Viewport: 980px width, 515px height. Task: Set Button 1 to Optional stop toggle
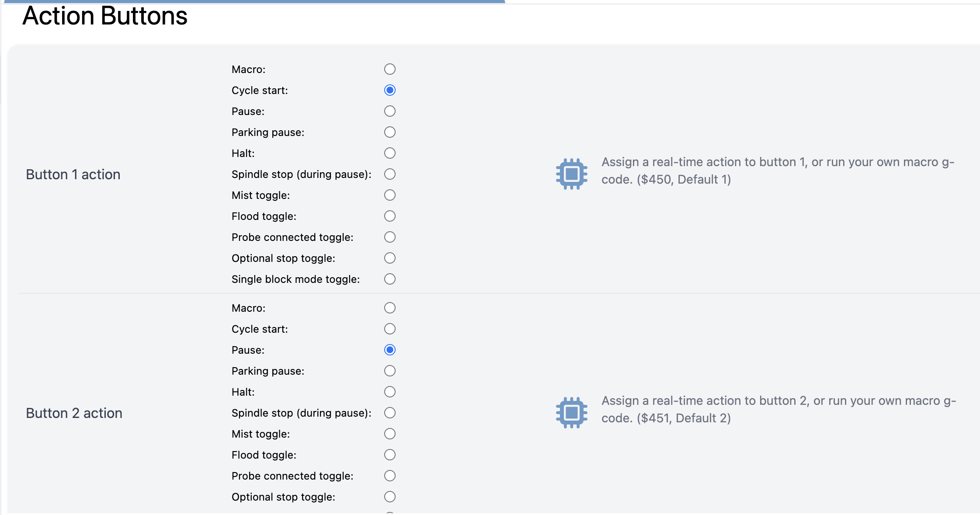coord(389,258)
